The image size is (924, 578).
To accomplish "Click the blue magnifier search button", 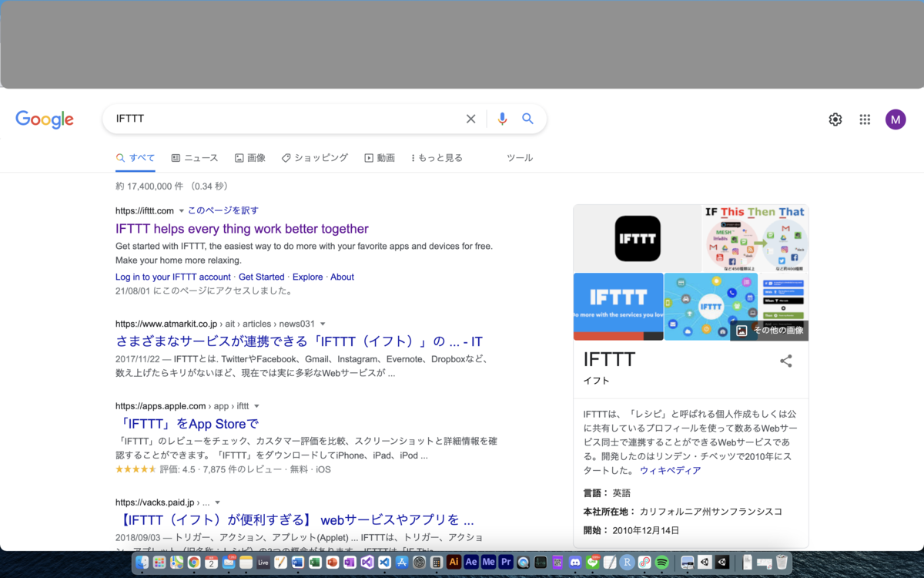I will 527,119.
